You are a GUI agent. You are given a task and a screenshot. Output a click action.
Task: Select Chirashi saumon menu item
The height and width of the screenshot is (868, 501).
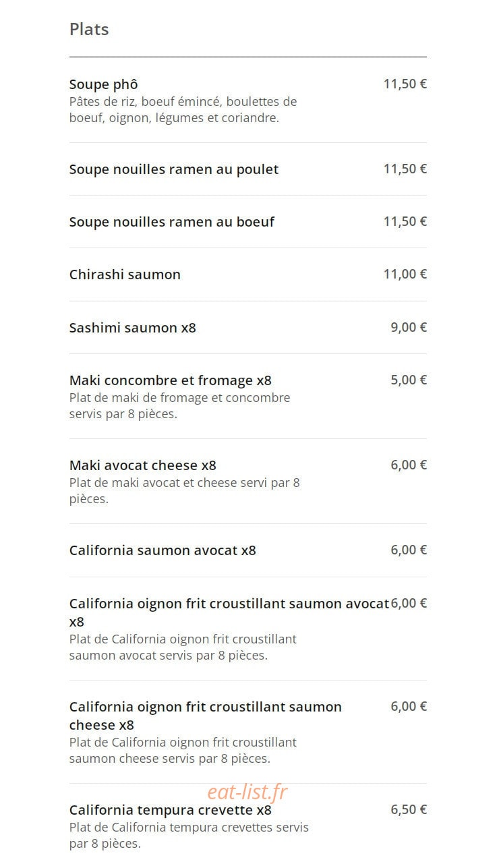[125, 274]
